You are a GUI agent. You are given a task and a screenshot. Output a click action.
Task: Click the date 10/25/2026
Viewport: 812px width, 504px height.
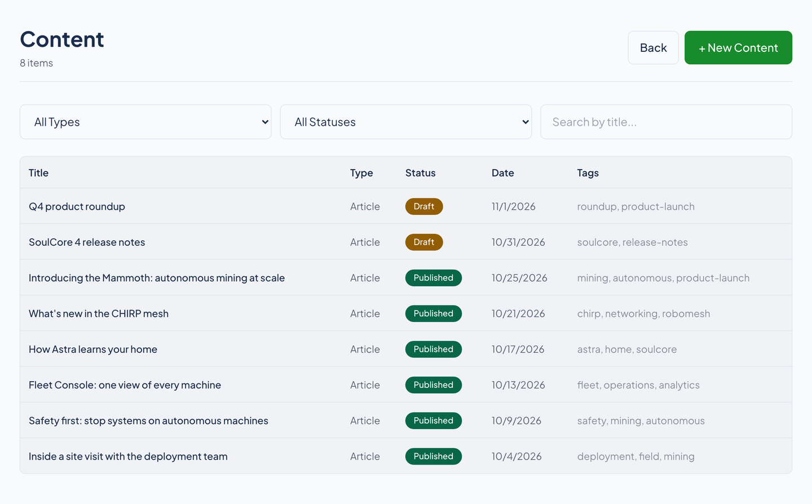click(519, 278)
